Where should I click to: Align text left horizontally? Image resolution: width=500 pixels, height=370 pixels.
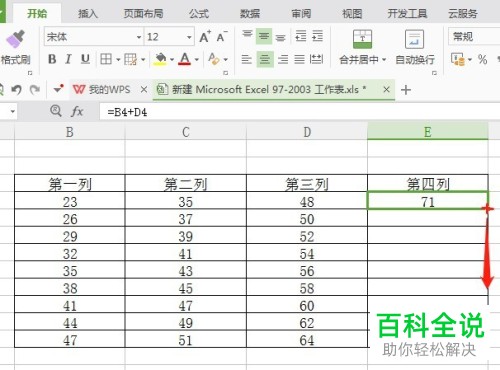pos(247,59)
